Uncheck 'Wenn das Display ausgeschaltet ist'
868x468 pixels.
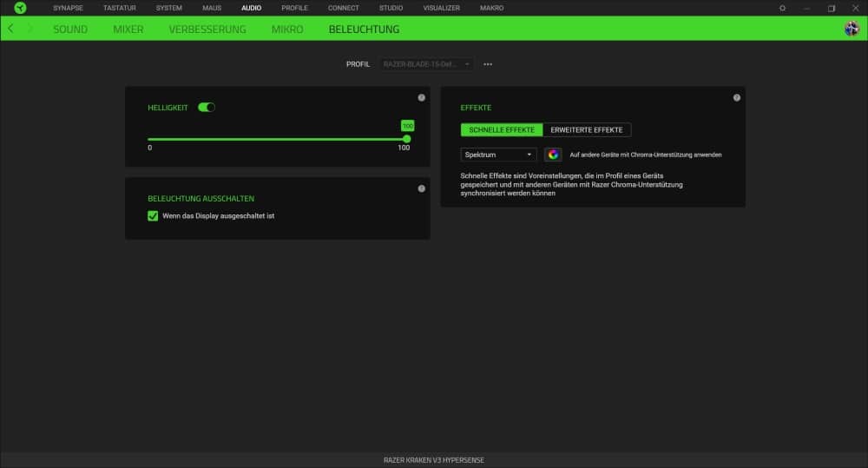(153, 215)
